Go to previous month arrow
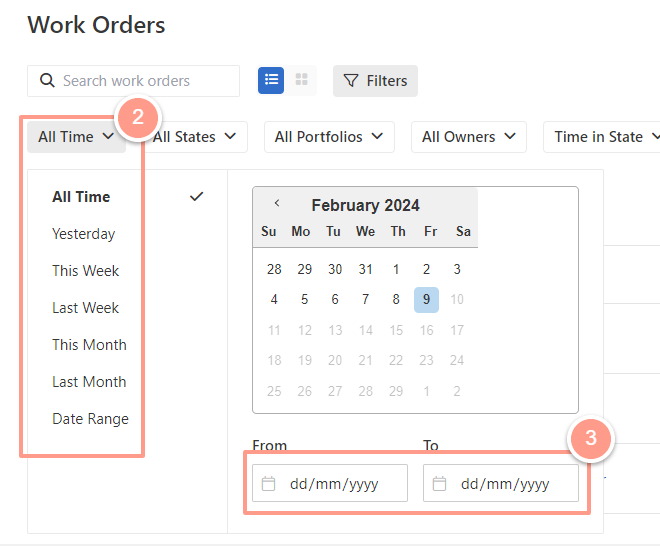Viewport: 660px width, 546px height. (277, 203)
